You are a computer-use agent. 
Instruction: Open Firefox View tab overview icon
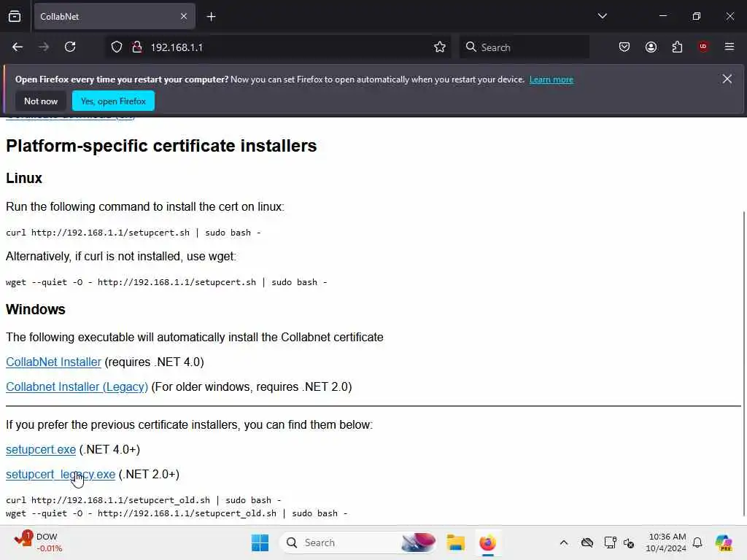(x=15, y=16)
